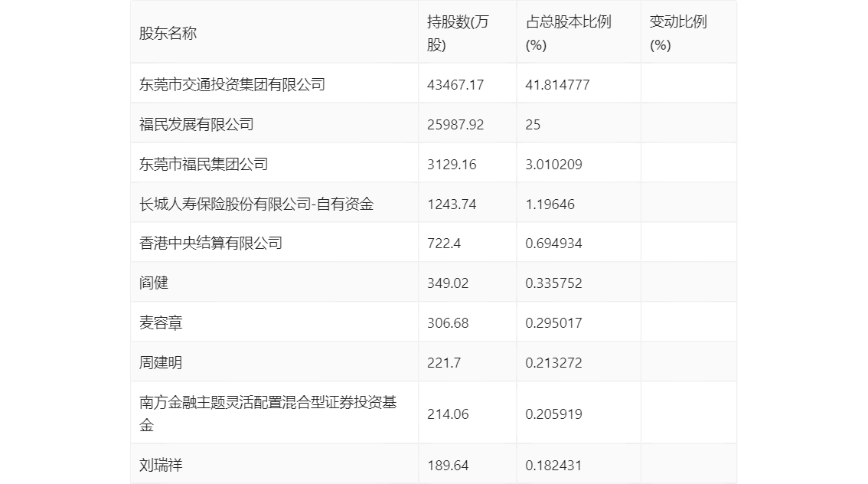The width and height of the screenshot is (868, 484).
Task: Select the percentage 41.814777
Action: coord(557,85)
